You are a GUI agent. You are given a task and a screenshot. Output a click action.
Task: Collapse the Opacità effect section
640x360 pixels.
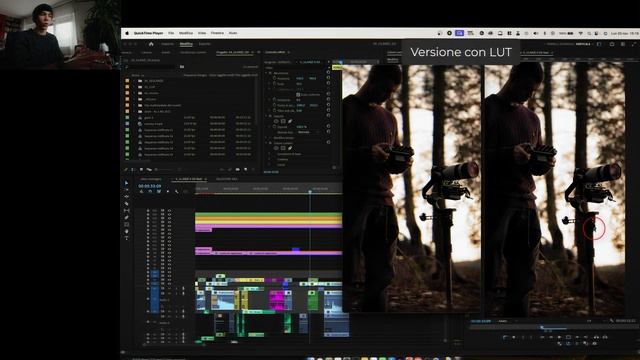coord(267,116)
